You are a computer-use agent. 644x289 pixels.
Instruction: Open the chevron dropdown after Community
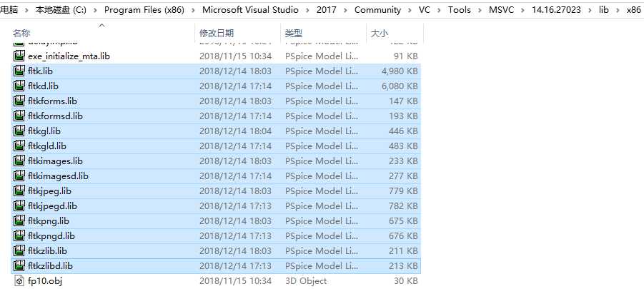[410, 10]
